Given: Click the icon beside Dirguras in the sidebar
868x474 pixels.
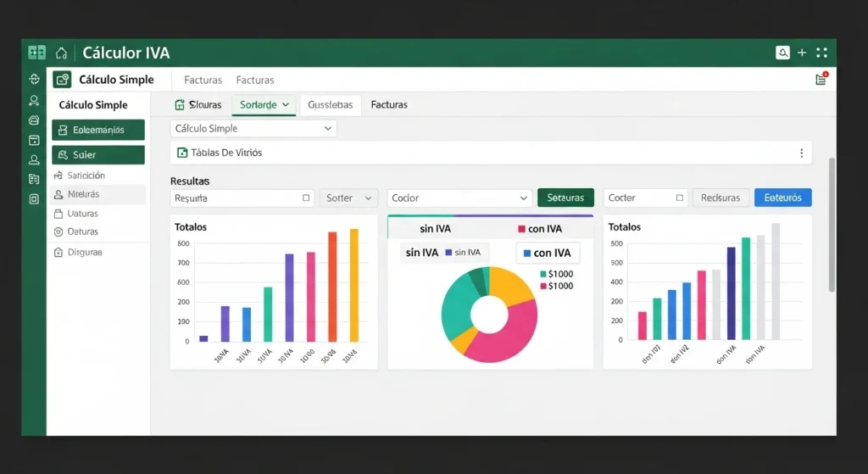Looking at the screenshot, I should click(x=58, y=253).
